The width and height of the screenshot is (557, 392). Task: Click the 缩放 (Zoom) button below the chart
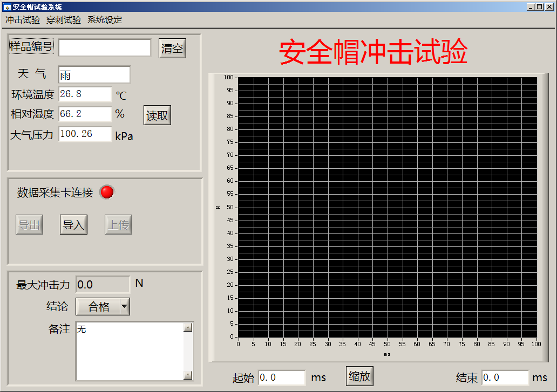pyautogui.click(x=359, y=375)
